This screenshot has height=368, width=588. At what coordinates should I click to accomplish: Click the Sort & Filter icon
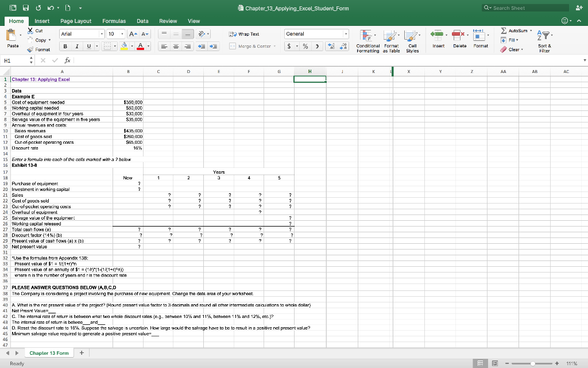point(543,34)
